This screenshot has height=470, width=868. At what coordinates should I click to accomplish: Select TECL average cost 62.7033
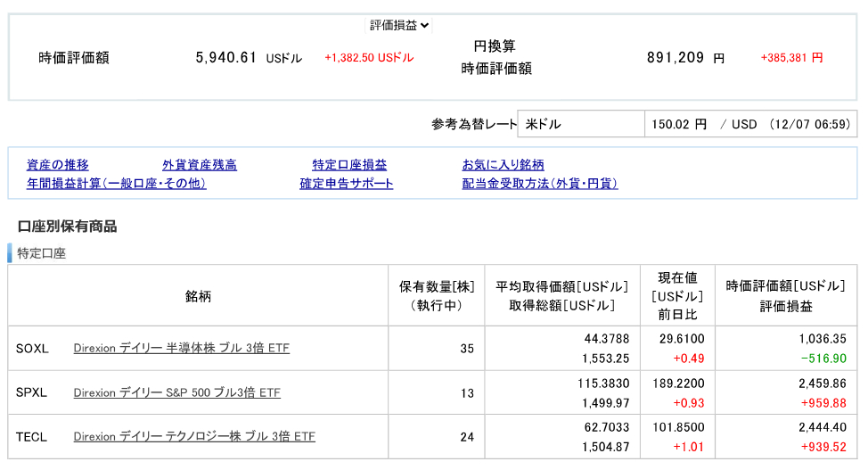(x=607, y=427)
